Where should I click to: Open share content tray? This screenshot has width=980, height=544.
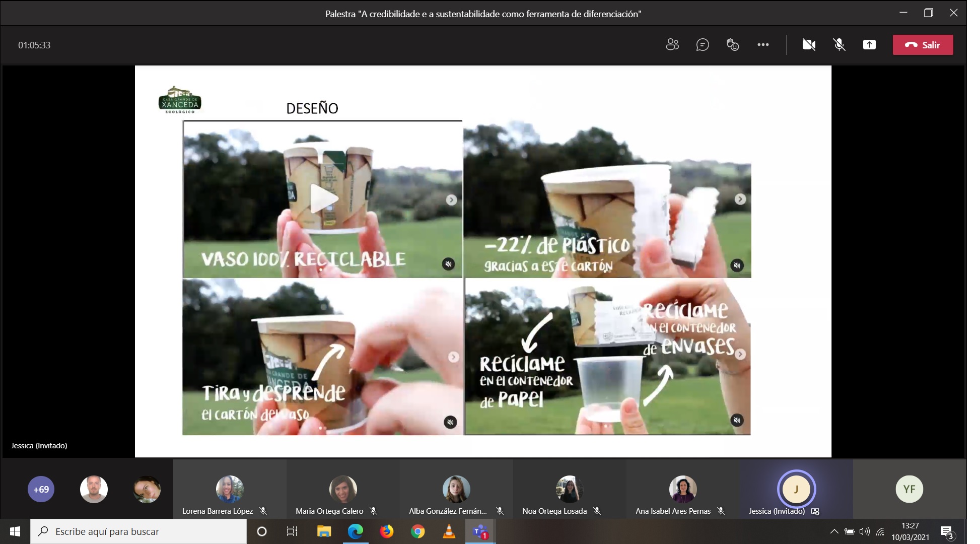pos(869,45)
